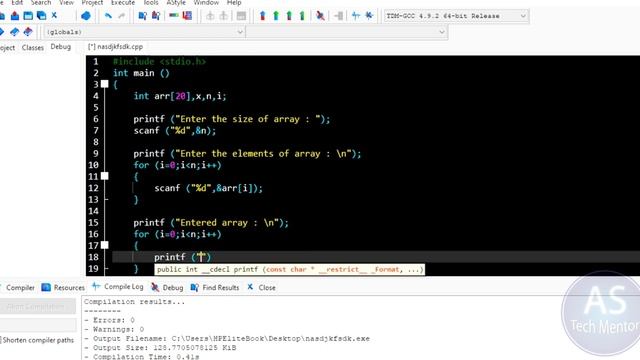Switch to the Debug side panel tab
640x360 pixels.
pos(60,47)
